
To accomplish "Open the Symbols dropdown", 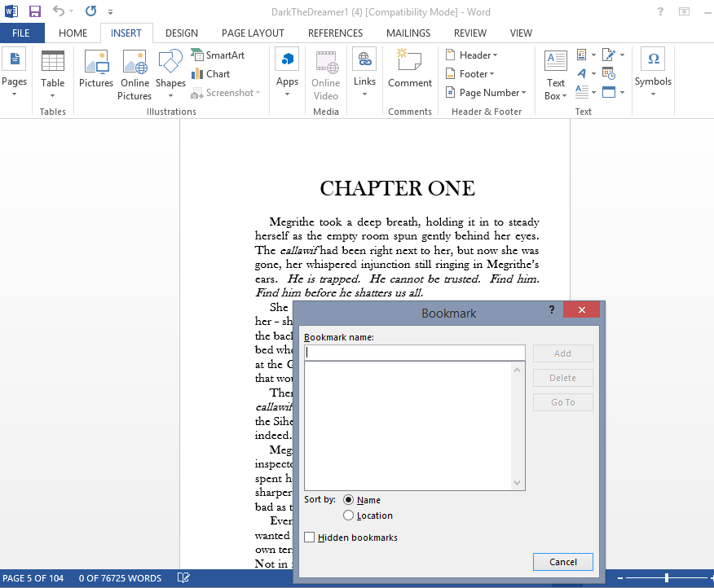I will (x=653, y=74).
